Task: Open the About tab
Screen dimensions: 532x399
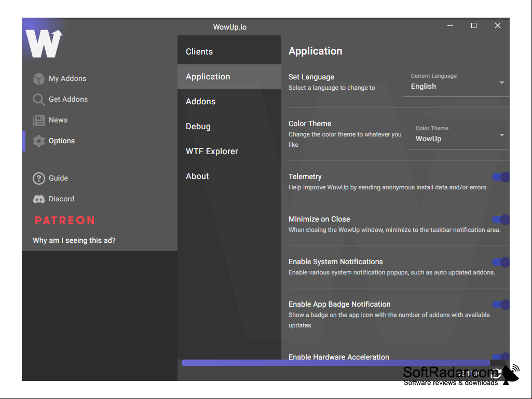Action: (x=229, y=176)
